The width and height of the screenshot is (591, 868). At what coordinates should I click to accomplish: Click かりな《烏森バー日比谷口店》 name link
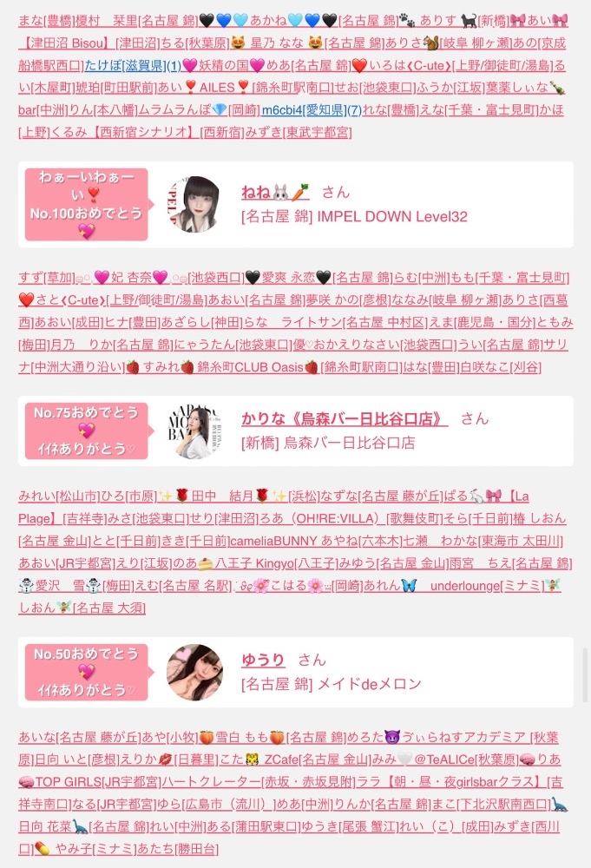pos(345,418)
